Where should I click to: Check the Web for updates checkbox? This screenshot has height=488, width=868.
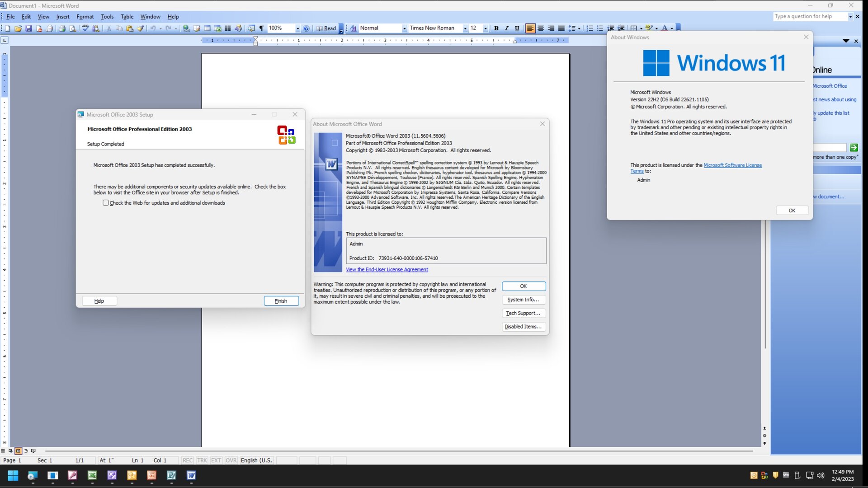[106, 203]
